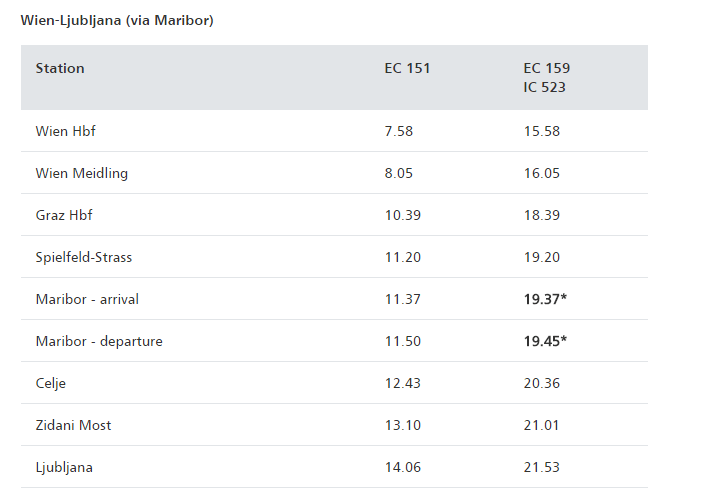Viewport: 709px width, 497px height.
Task: Click the 7.58 departure time from Wien Hbf
Action: pyautogui.click(x=398, y=131)
